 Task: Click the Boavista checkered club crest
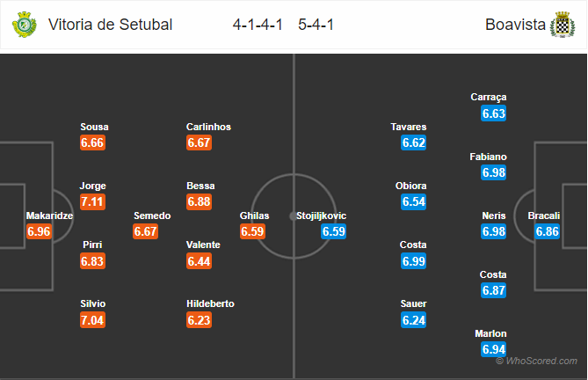[563, 25]
